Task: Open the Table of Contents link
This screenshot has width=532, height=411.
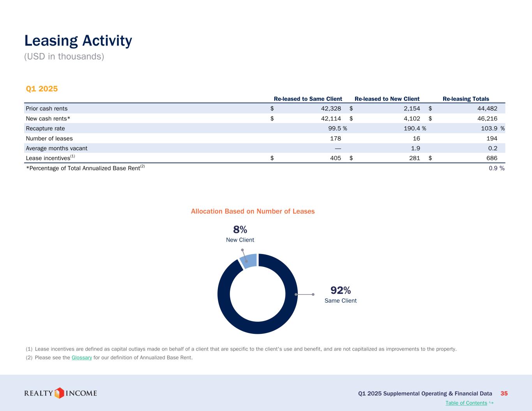Action: coord(466,403)
